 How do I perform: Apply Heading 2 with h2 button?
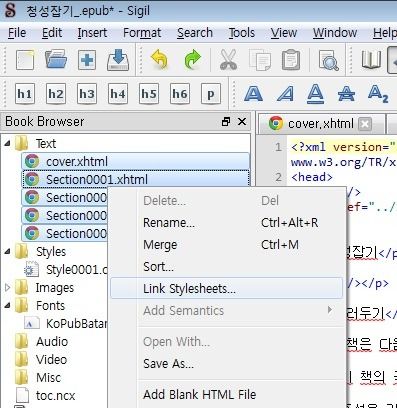pos(56,94)
